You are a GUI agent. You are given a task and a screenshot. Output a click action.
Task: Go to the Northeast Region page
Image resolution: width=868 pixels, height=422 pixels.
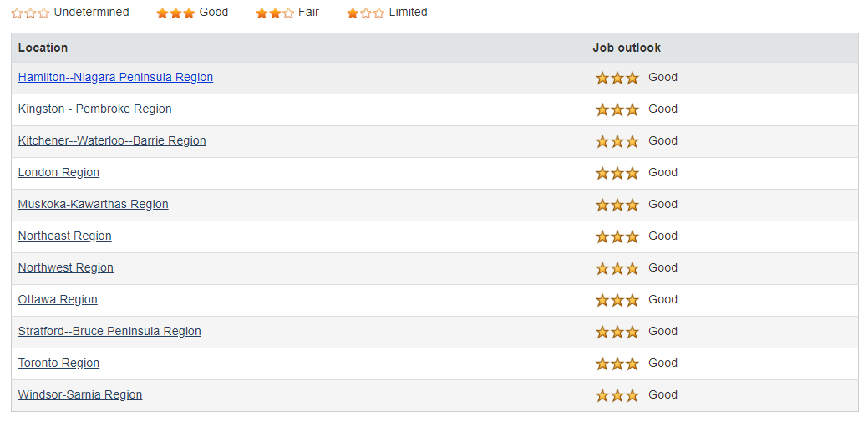pos(65,236)
